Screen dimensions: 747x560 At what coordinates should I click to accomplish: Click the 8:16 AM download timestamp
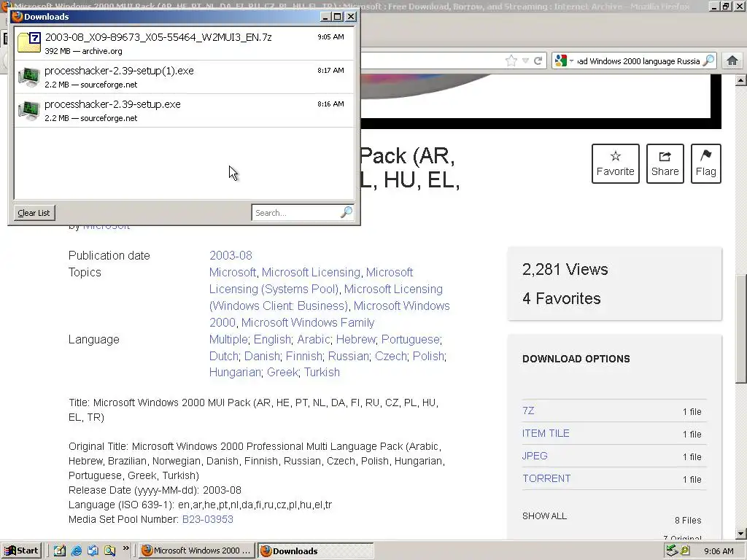330,104
